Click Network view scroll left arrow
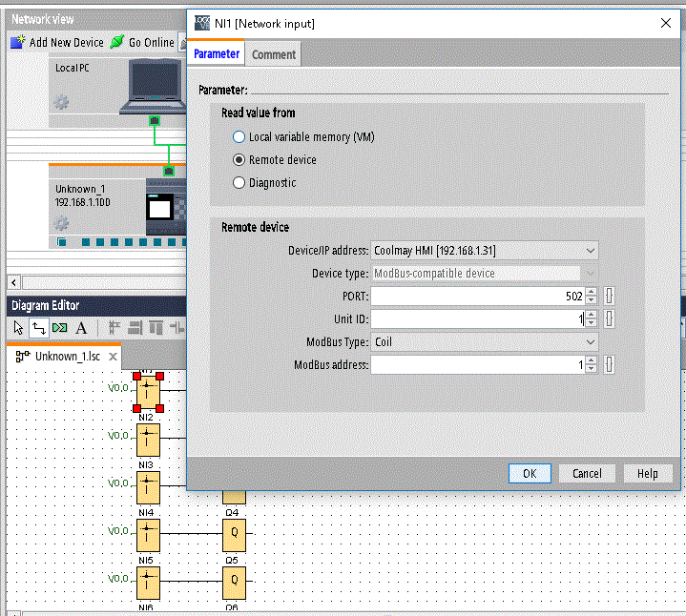 [x=14, y=282]
